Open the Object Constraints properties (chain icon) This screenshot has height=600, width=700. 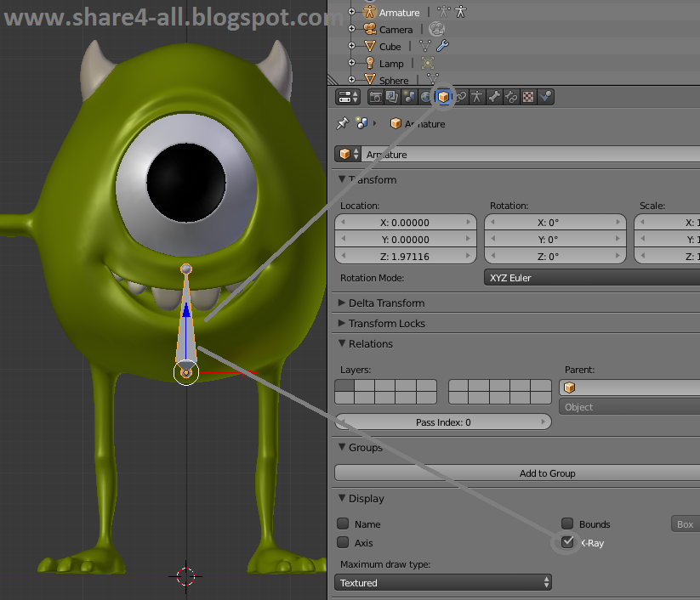(x=459, y=96)
